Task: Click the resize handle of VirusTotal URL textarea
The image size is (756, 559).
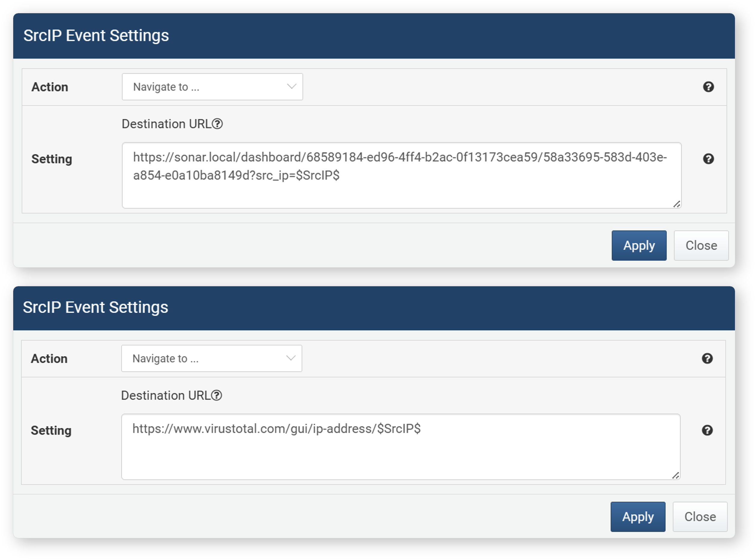Action: [675, 475]
